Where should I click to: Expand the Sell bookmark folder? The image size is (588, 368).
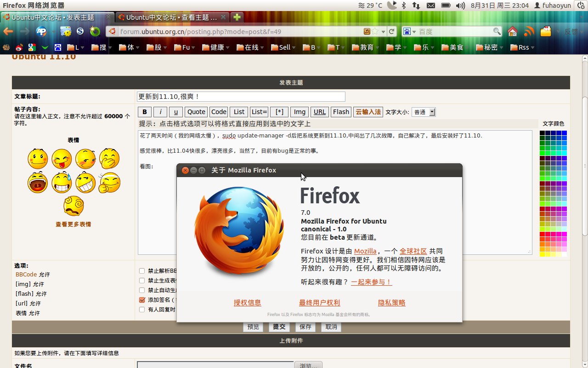point(283,47)
